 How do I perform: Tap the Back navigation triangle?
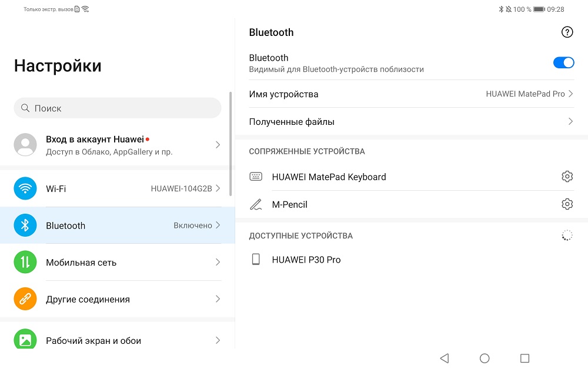click(445, 358)
